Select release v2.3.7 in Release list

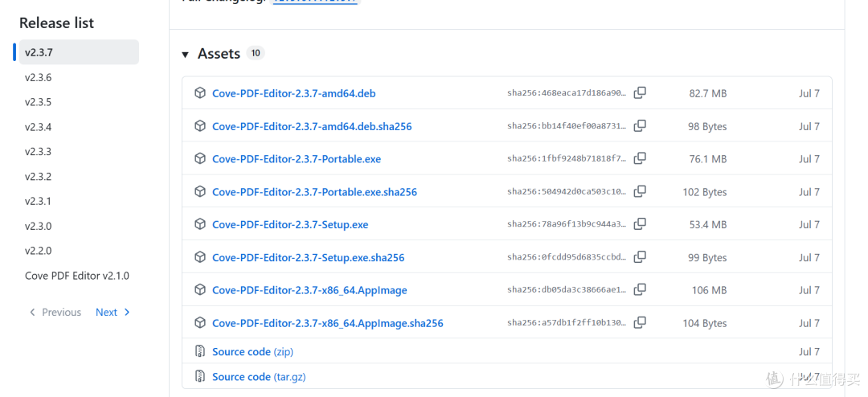[79, 52]
